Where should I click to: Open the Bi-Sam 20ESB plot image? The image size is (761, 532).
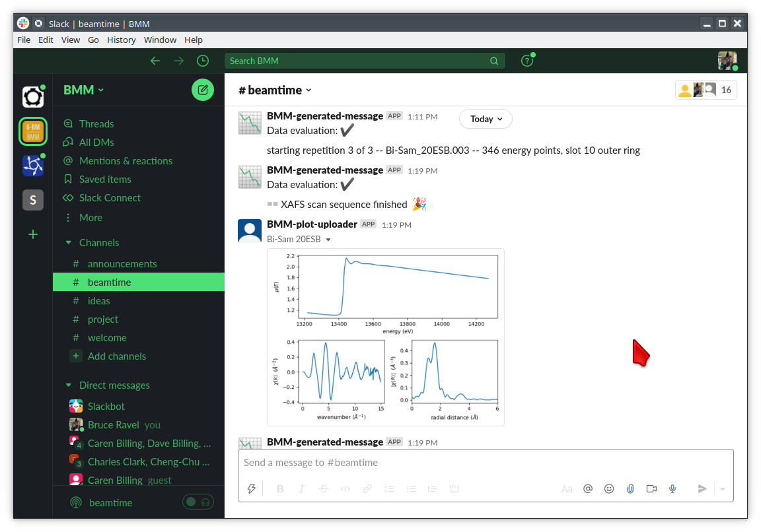(386, 337)
